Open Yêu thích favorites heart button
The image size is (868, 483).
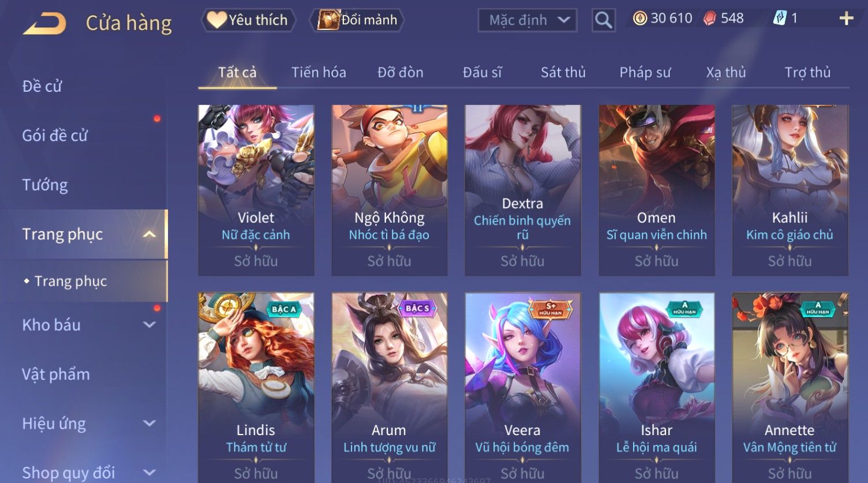(x=248, y=20)
